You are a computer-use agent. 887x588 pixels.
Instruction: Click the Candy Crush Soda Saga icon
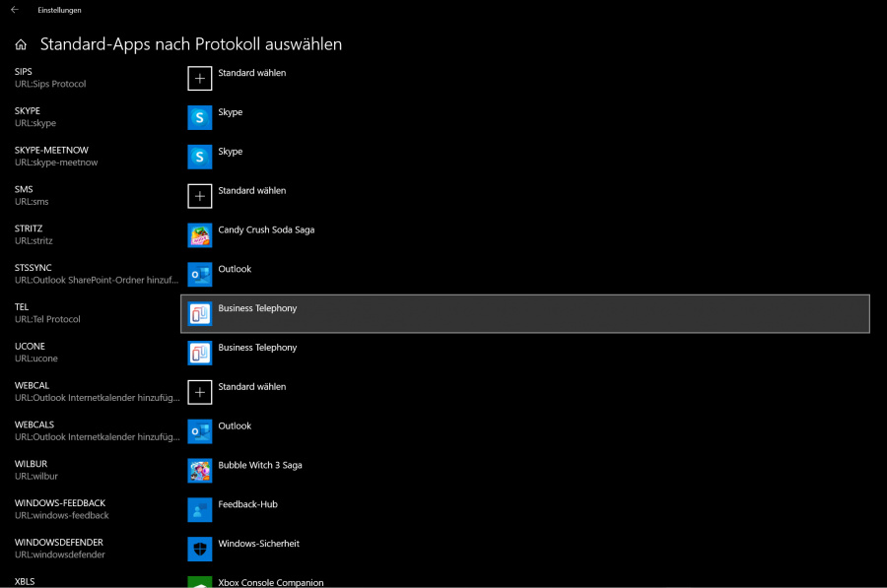[200, 235]
